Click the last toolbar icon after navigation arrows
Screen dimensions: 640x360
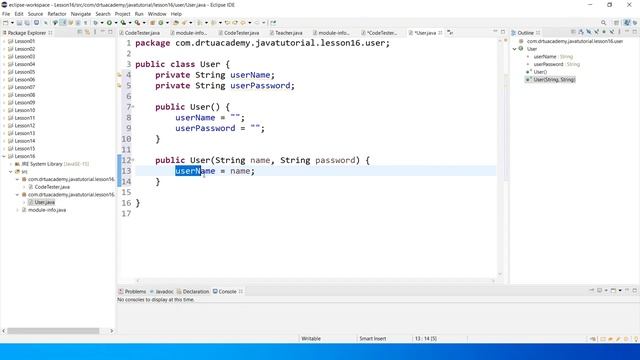coord(273,23)
